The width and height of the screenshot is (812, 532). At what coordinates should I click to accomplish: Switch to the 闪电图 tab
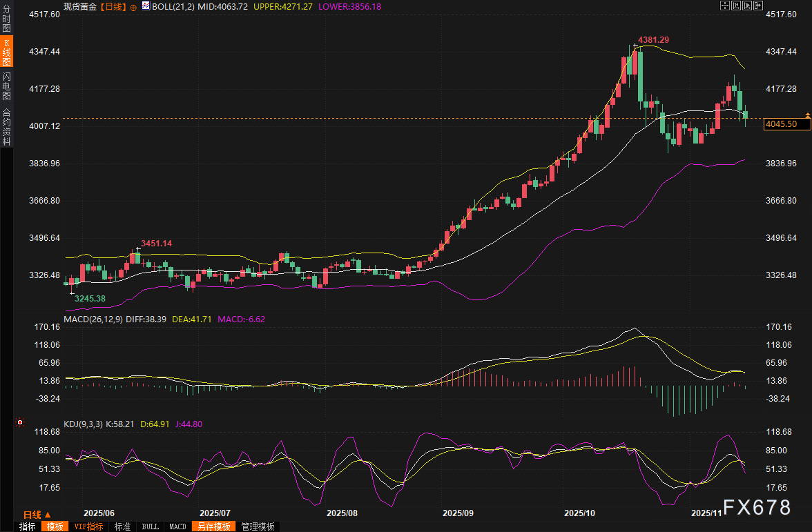click(6, 85)
